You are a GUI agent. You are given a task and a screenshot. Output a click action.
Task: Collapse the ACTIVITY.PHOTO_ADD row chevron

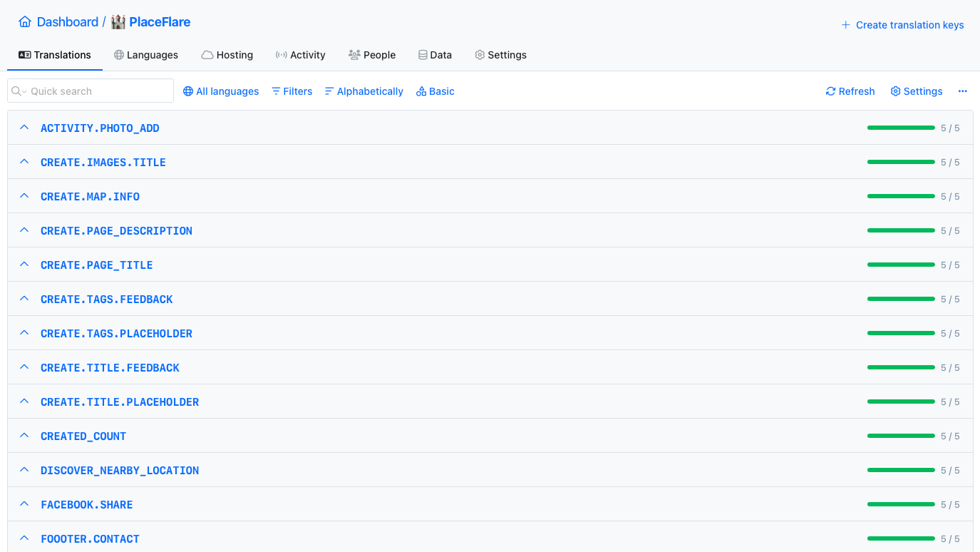click(x=24, y=128)
